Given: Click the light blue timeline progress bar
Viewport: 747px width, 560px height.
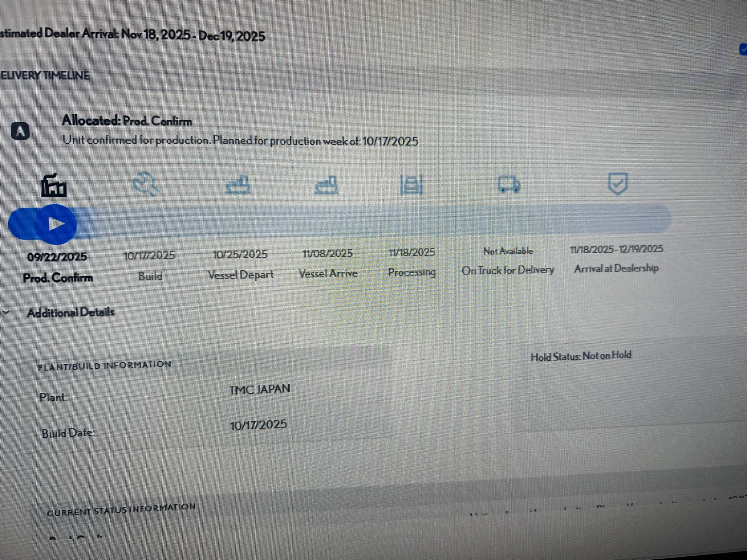Looking at the screenshot, I should click(x=373, y=220).
